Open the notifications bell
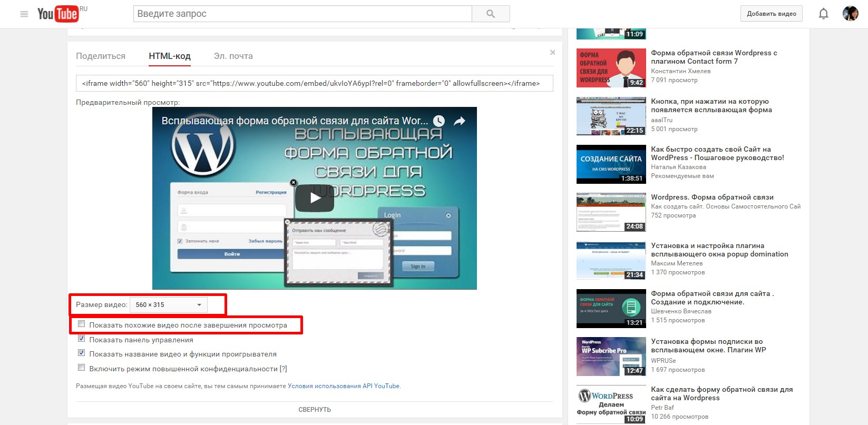This screenshot has height=425, width=868. (823, 14)
